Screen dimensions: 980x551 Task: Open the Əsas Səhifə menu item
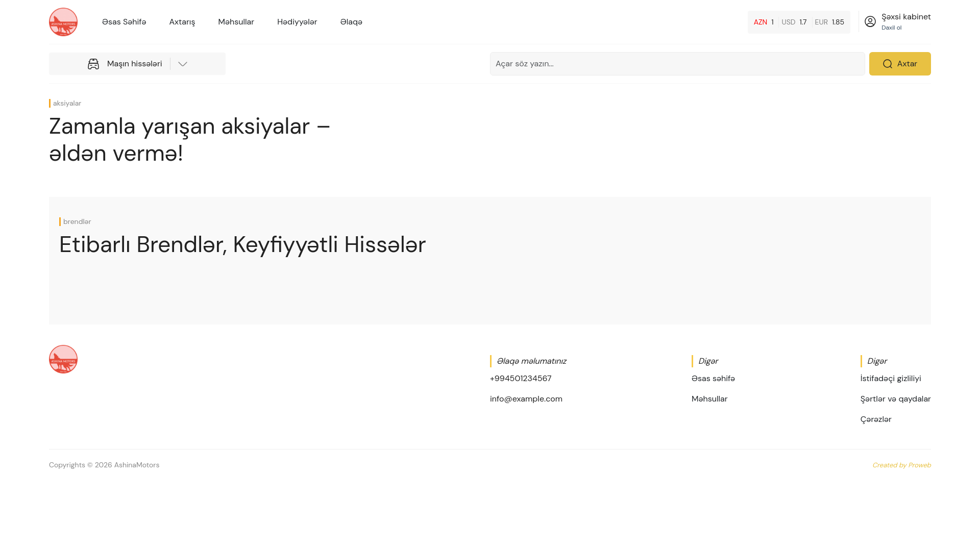124,22
